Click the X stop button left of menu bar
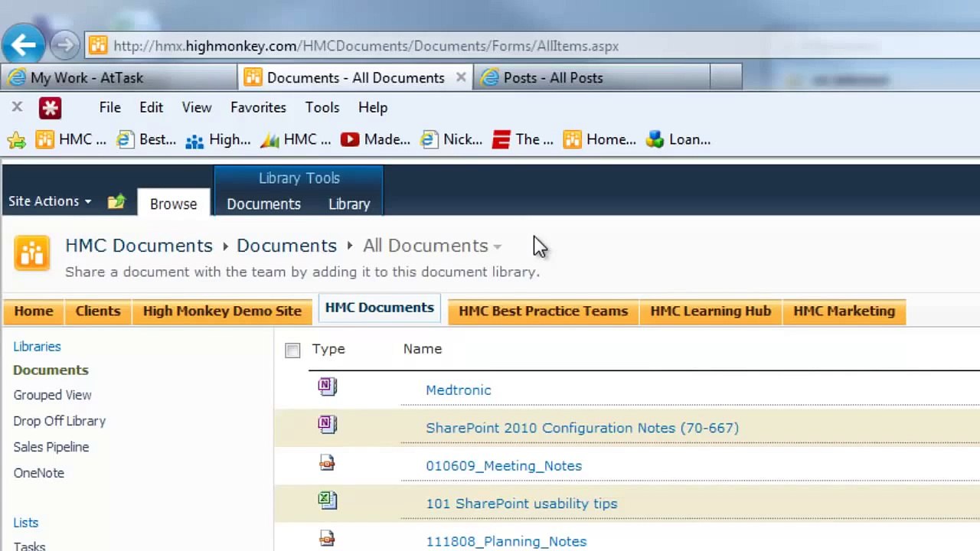Viewport: 980px width, 551px height. point(17,107)
